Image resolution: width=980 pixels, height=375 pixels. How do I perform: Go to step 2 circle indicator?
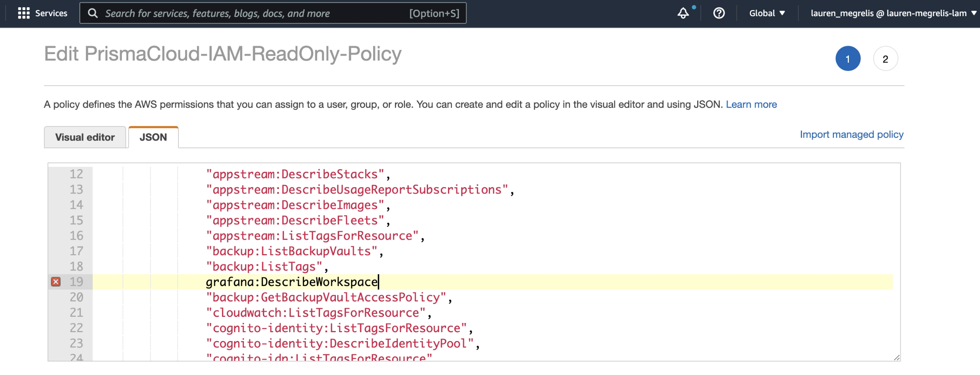click(x=885, y=59)
